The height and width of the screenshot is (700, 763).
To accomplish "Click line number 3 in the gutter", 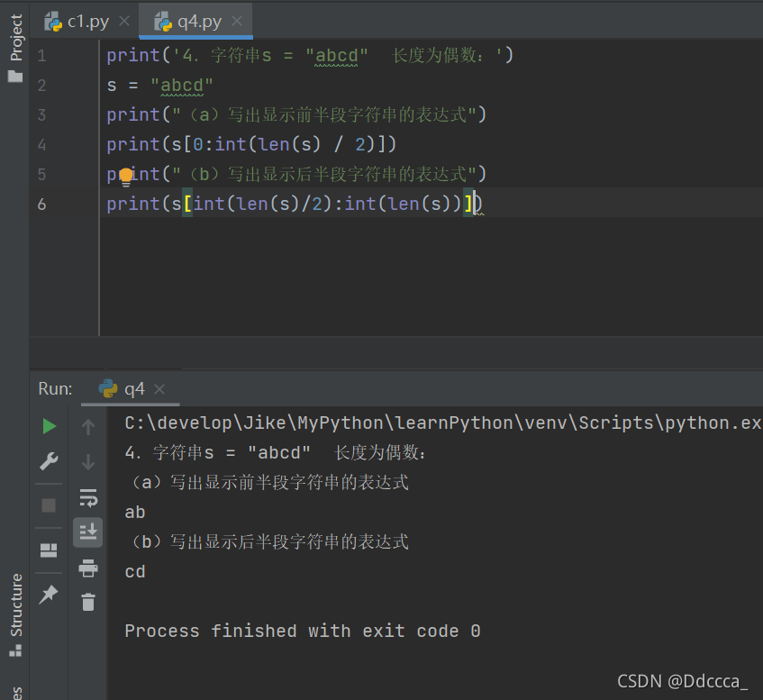I will (41, 114).
